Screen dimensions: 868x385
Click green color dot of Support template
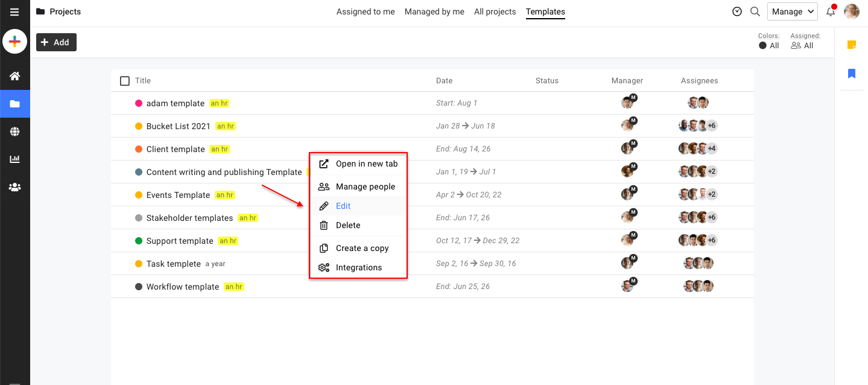[139, 241]
